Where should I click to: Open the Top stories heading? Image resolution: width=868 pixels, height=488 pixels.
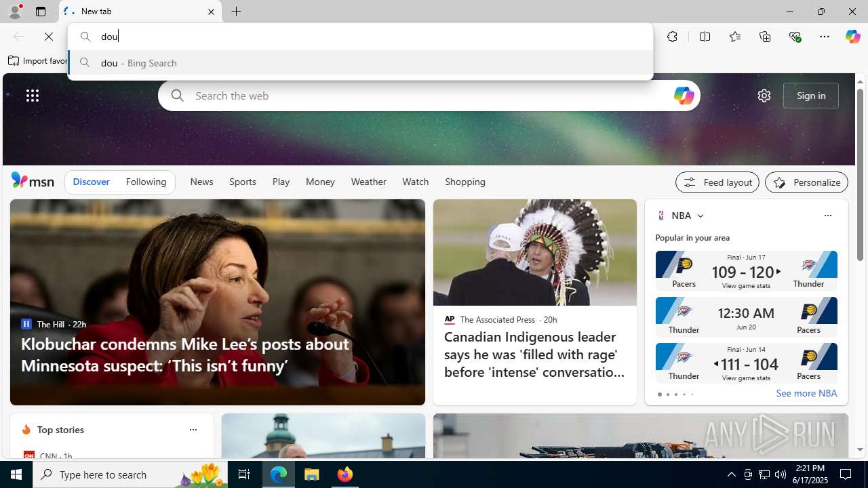60,430
